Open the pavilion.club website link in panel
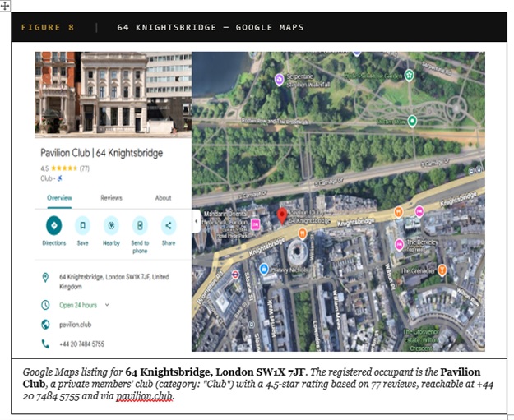 (x=74, y=325)
